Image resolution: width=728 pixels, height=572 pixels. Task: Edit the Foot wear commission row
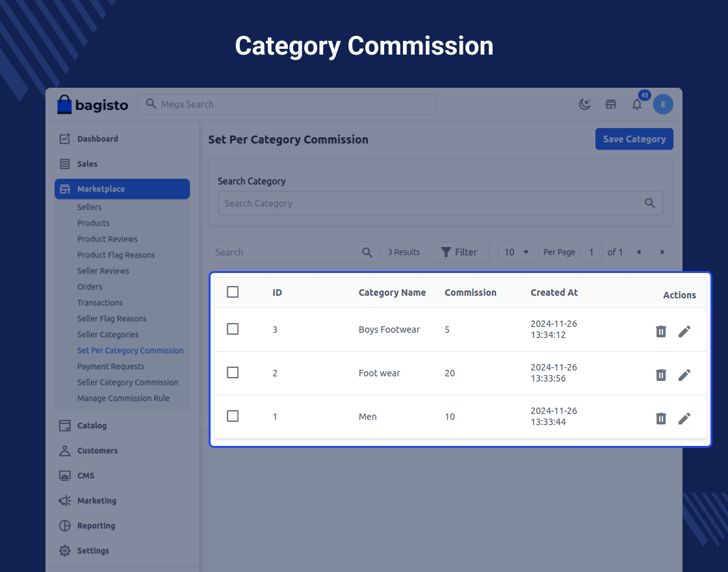pos(684,374)
